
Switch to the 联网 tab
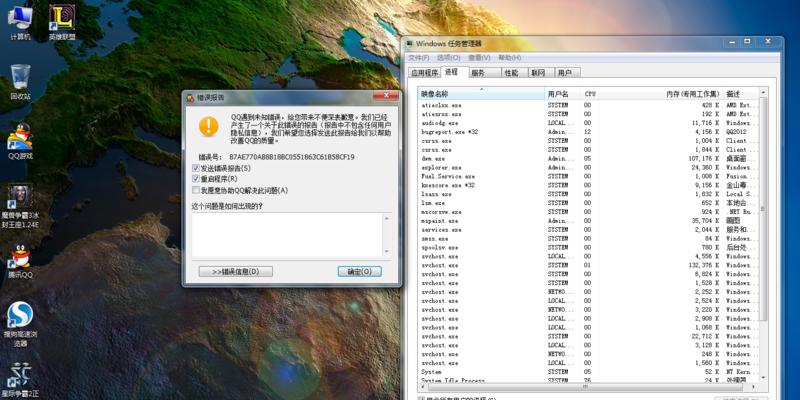pos(540,73)
